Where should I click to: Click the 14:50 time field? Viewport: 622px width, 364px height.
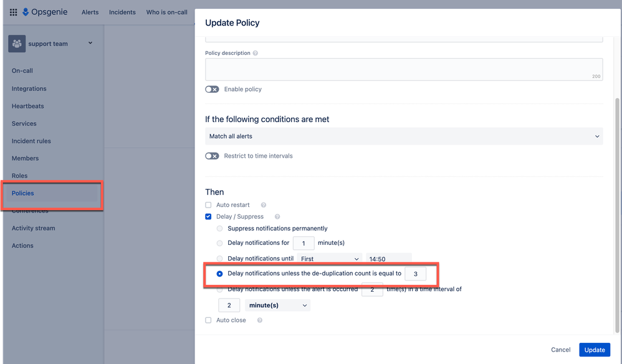(x=389, y=259)
